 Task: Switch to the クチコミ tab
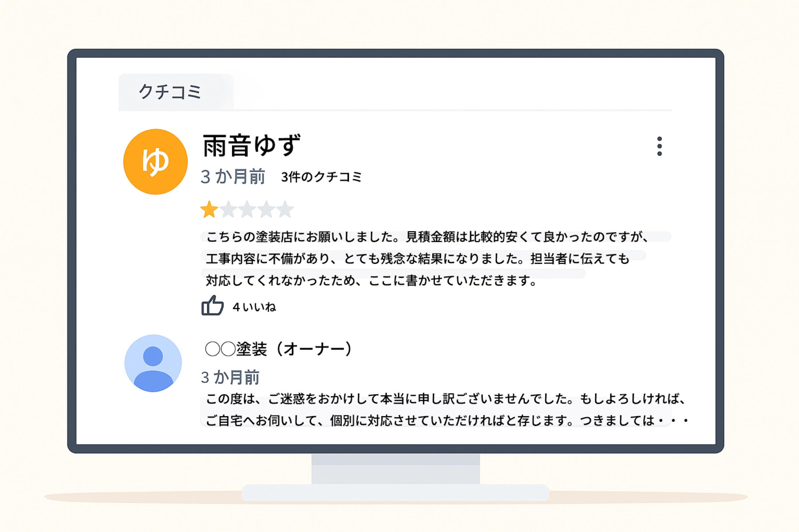pos(170,92)
